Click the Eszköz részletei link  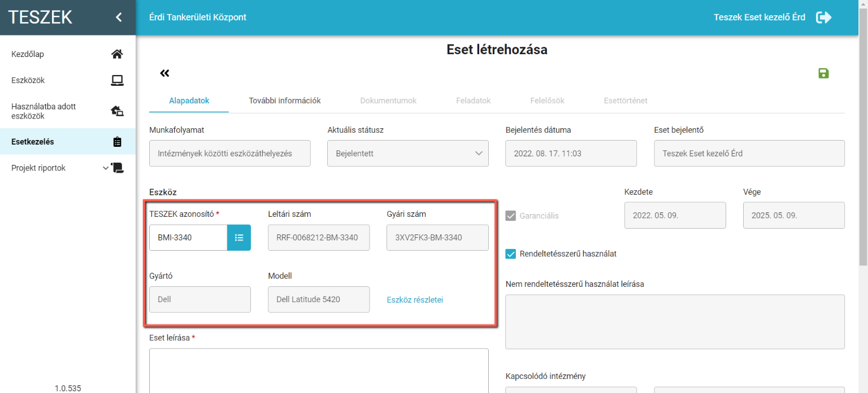coord(415,300)
